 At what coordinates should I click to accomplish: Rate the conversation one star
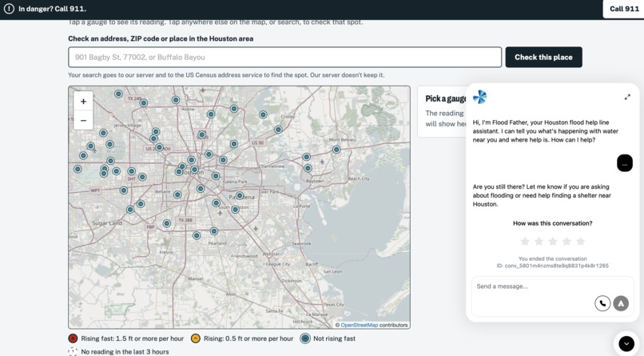(525, 242)
